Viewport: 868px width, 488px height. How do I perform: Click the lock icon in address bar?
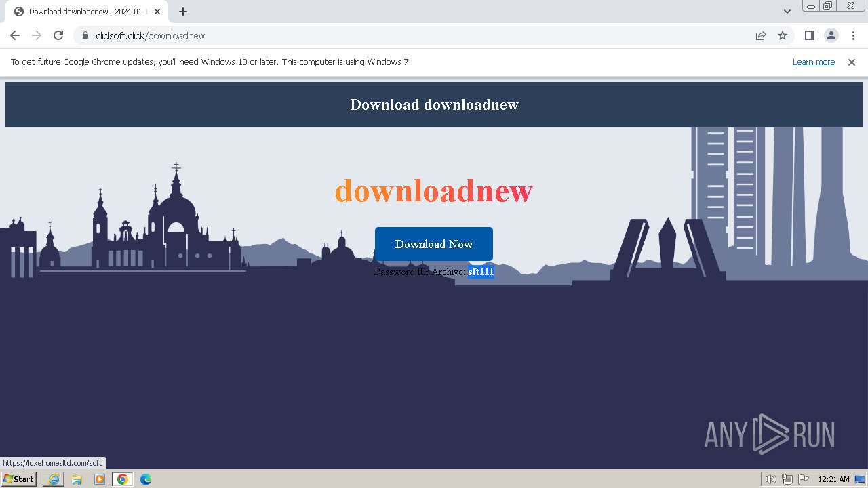click(x=85, y=36)
